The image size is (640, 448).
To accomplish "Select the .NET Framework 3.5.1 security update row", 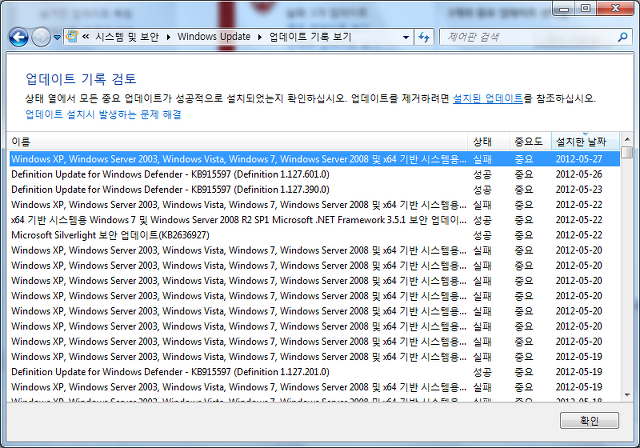I will pyautogui.click(x=314, y=220).
